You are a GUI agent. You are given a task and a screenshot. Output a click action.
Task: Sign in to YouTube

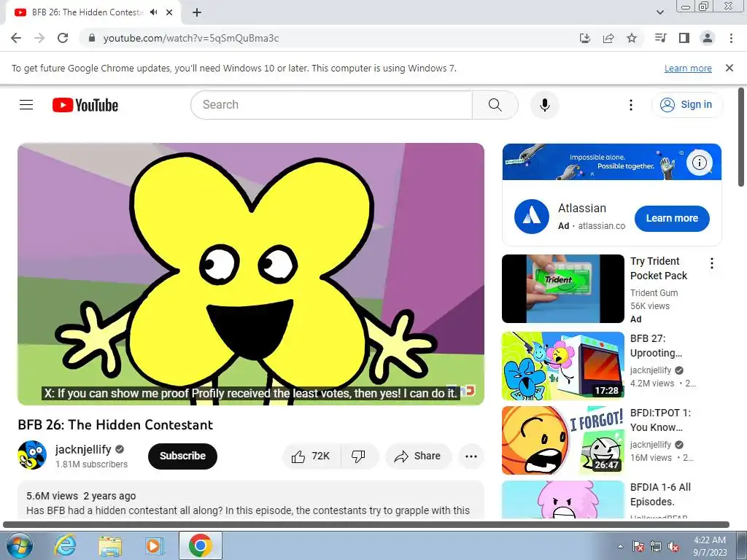click(x=686, y=105)
